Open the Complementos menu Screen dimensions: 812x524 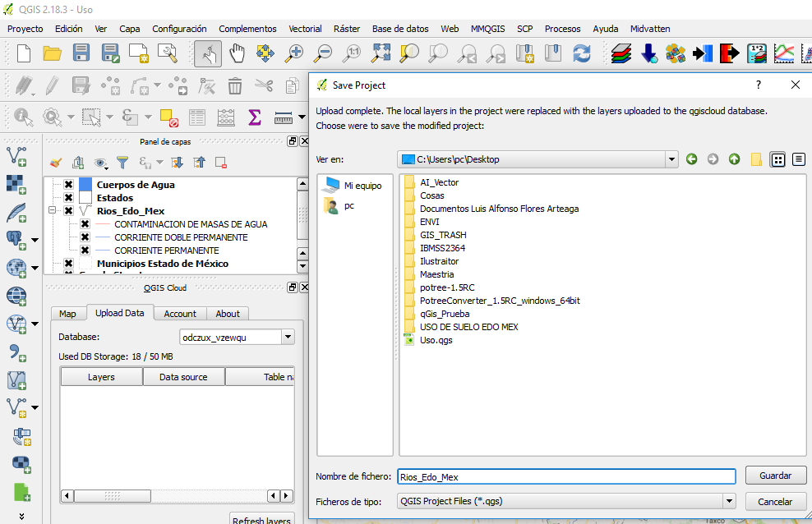point(247,29)
